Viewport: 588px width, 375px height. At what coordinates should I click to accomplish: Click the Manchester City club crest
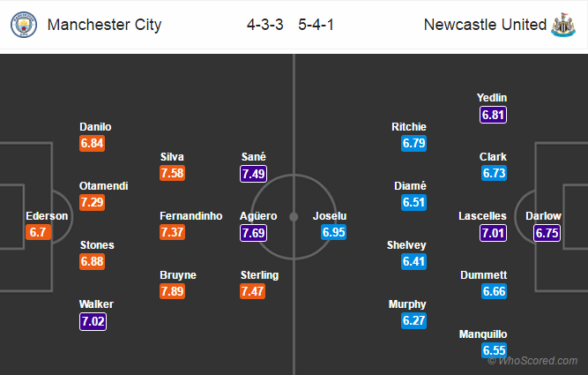pos(24,25)
